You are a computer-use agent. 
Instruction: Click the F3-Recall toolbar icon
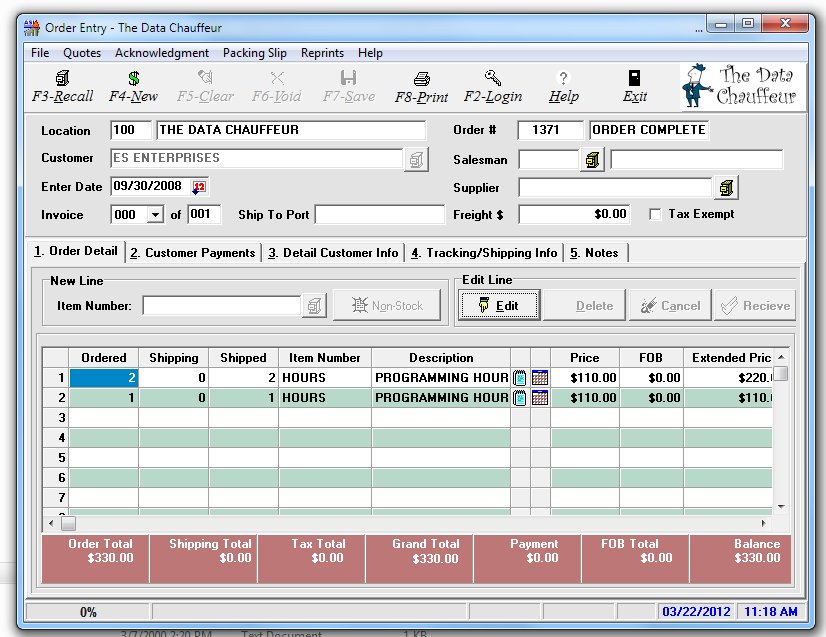(62, 78)
